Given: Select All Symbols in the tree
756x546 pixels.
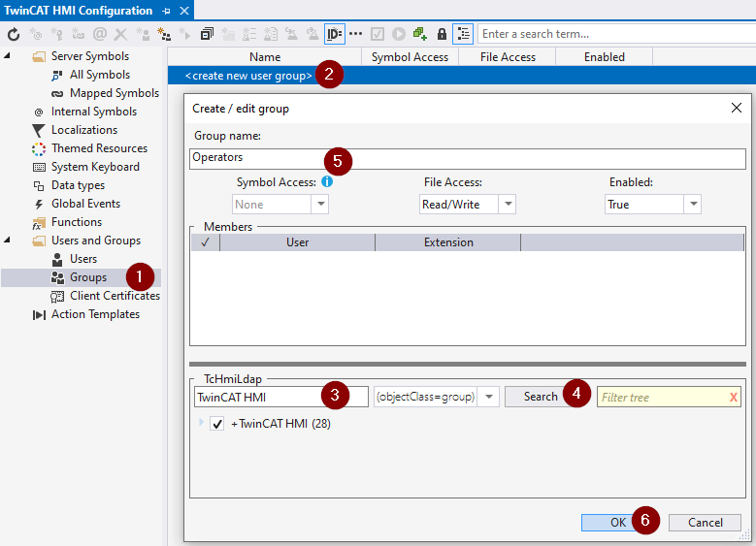Looking at the screenshot, I should pyautogui.click(x=100, y=75).
